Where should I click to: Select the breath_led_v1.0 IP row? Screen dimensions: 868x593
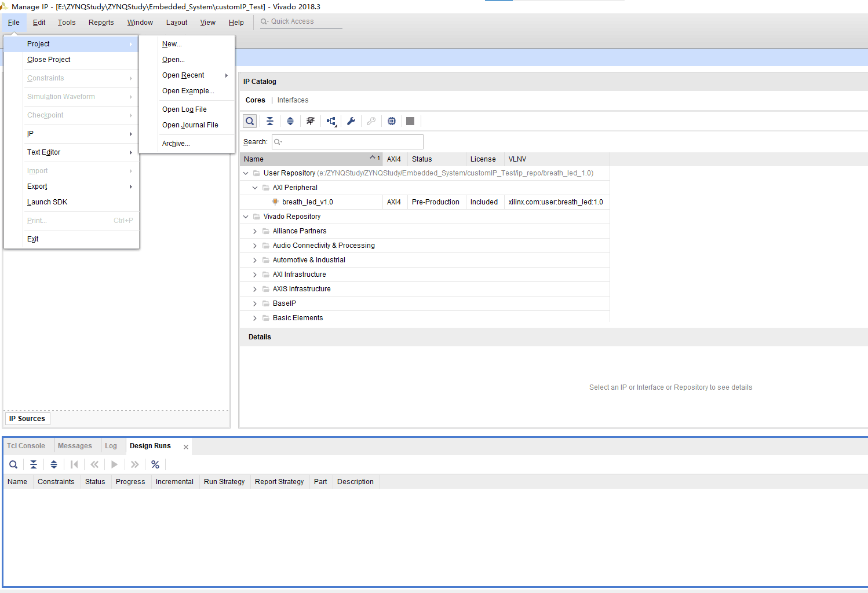[x=425, y=202]
